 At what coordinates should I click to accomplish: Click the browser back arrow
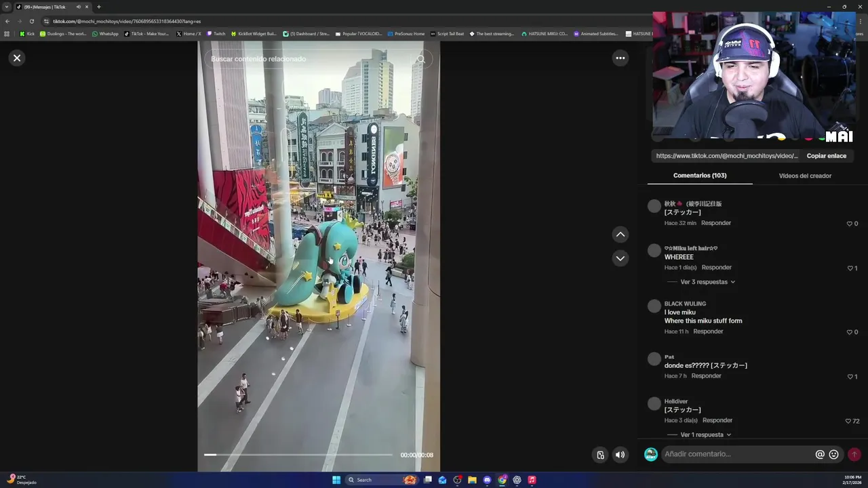[x=7, y=21]
